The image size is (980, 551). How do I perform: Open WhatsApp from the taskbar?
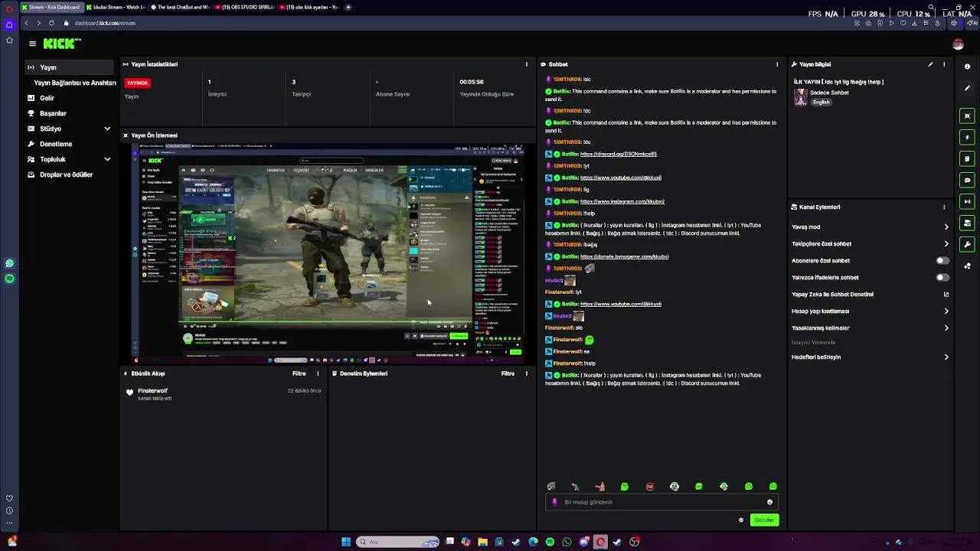pyautogui.click(x=567, y=542)
